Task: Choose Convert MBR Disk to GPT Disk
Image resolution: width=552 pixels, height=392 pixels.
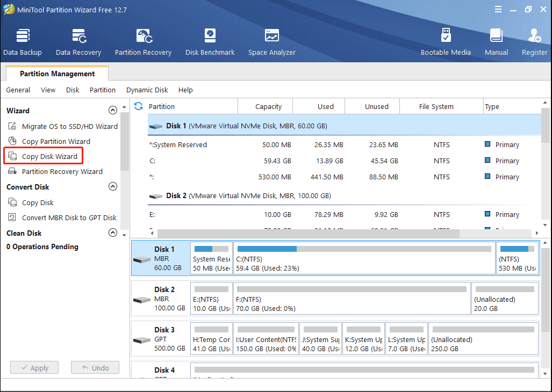Action: (x=69, y=217)
